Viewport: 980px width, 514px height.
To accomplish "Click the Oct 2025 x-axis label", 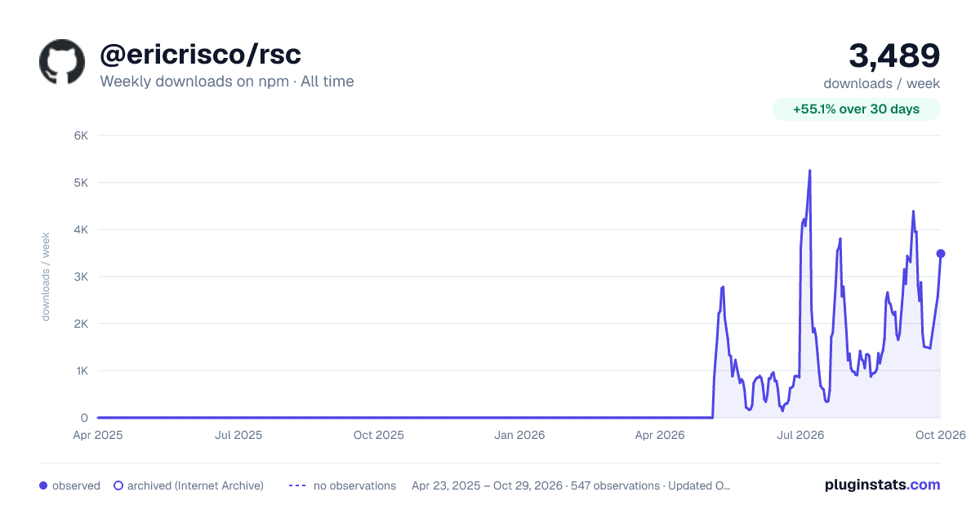I will 379,435.
